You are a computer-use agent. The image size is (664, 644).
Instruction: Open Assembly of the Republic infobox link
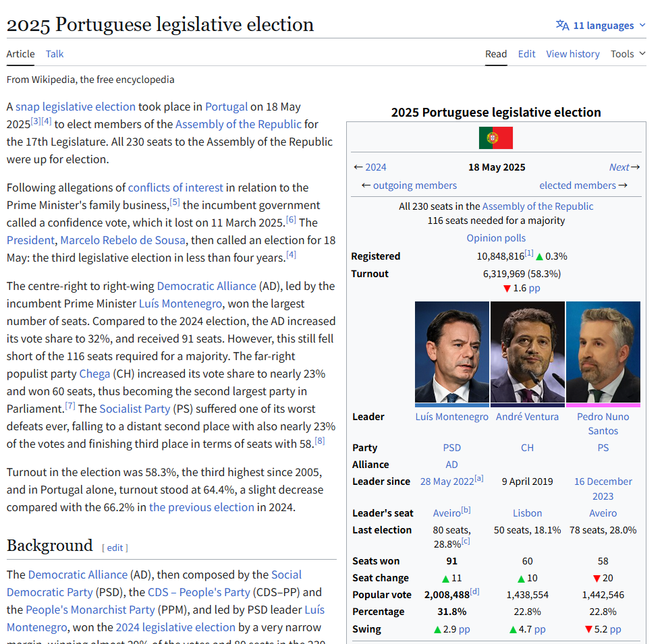[x=537, y=206]
